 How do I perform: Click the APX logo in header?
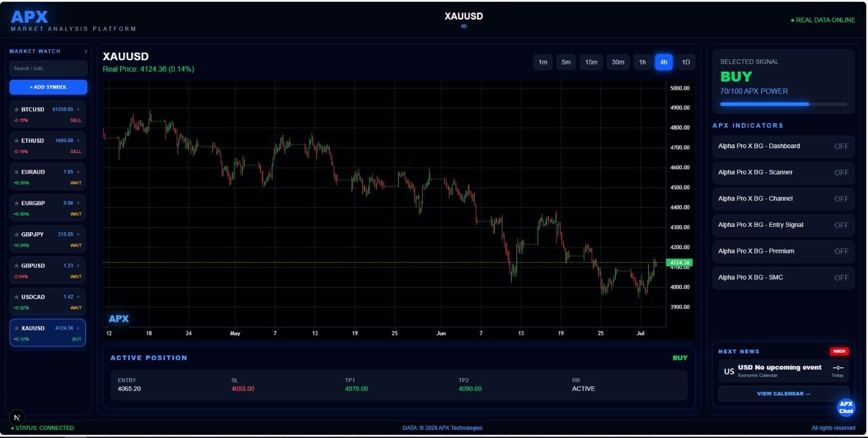coord(29,17)
